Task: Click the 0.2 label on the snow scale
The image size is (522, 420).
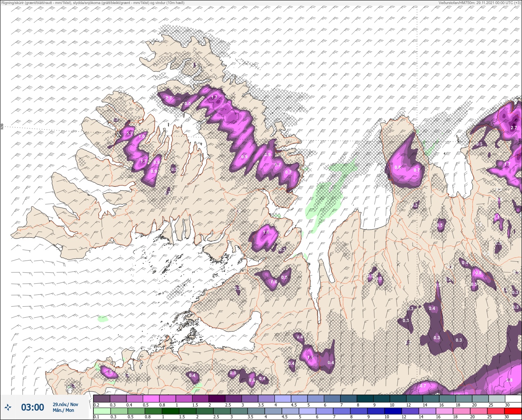Action: pyautogui.click(x=96, y=405)
